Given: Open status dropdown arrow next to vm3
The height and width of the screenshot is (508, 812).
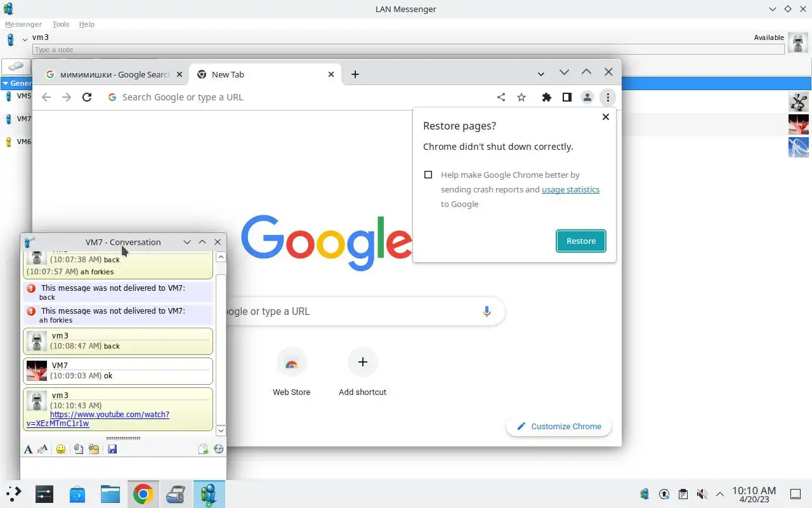Looking at the screenshot, I should [x=25, y=40].
